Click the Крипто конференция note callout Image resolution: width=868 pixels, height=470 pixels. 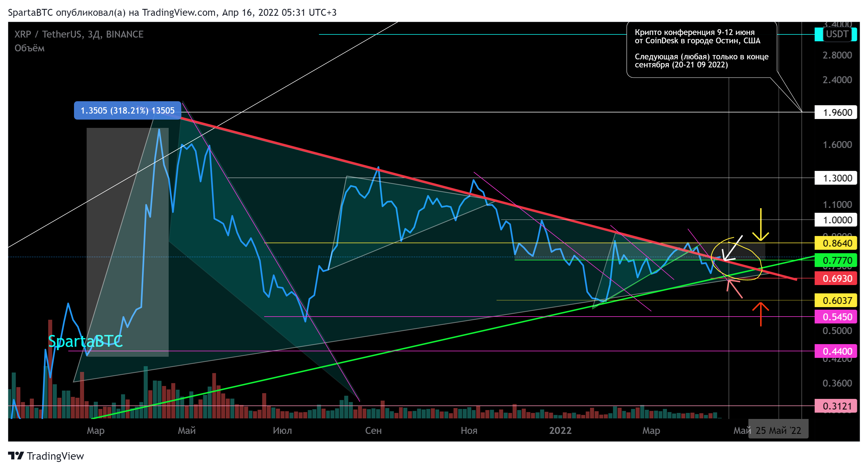(702, 49)
